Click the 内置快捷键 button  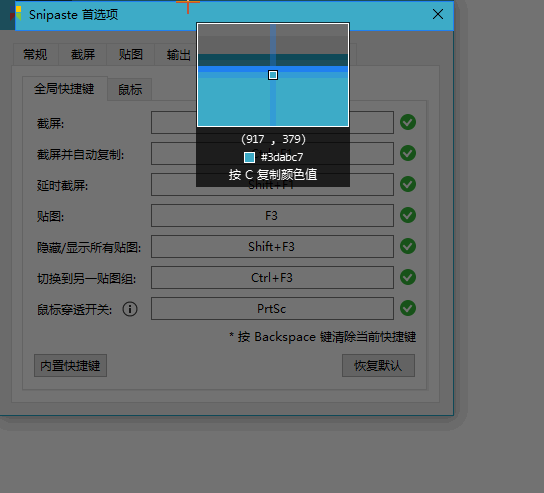70,365
